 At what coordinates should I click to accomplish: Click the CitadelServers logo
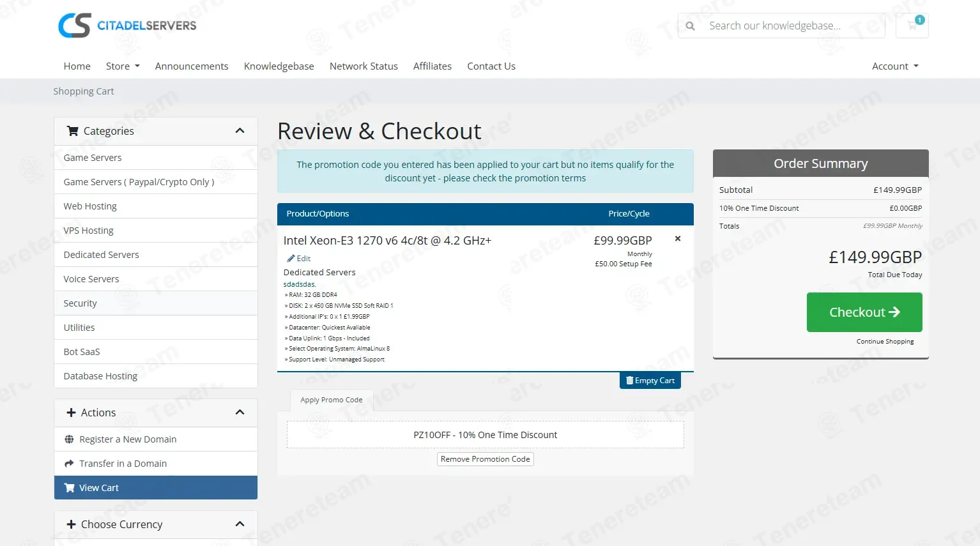click(127, 26)
